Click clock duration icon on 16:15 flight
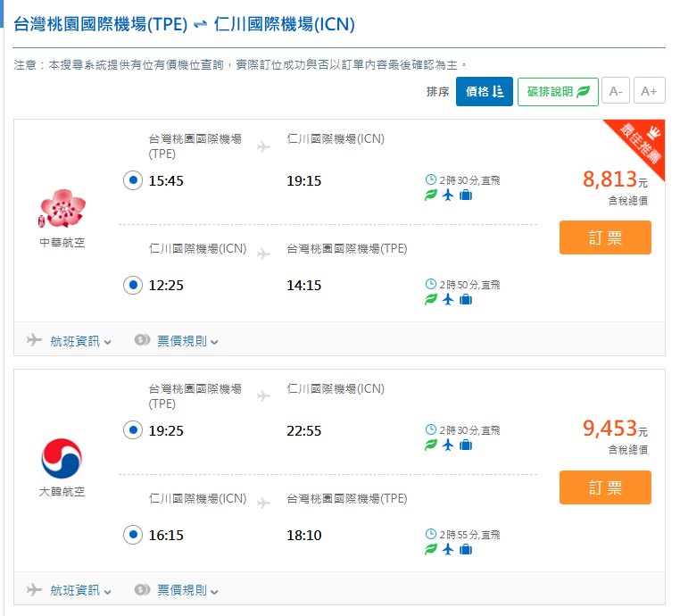The image size is (680, 616). pyautogui.click(x=431, y=534)
